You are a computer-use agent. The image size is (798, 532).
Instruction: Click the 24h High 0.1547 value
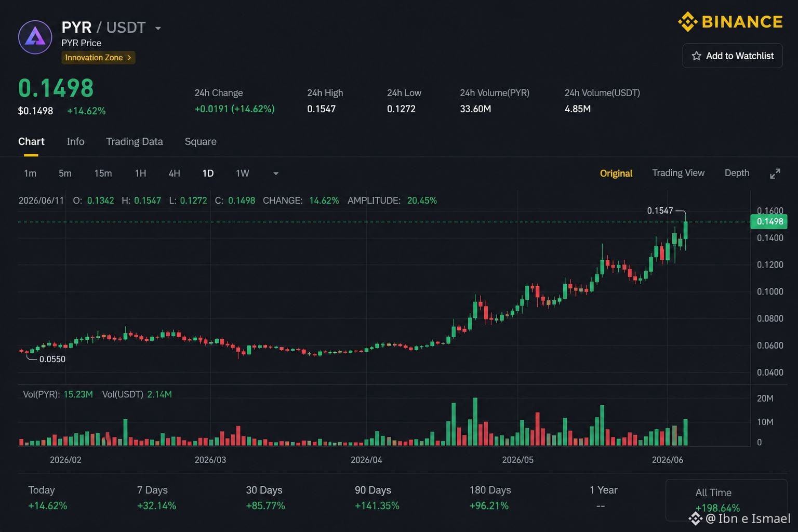pyautogui.click(x=321, y=109)
